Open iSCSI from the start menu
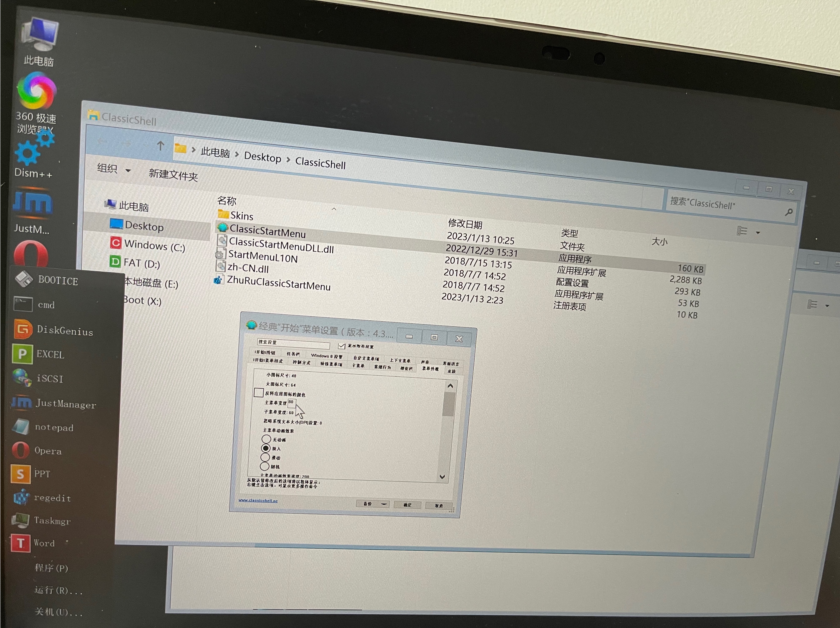This screenshot has width=840, height=628. [38, 378]
